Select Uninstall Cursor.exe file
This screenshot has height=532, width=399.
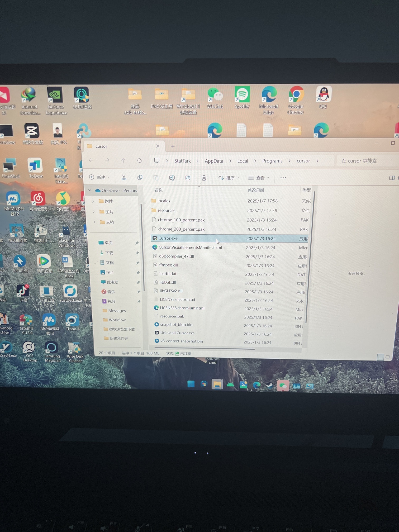pos(177,333)
